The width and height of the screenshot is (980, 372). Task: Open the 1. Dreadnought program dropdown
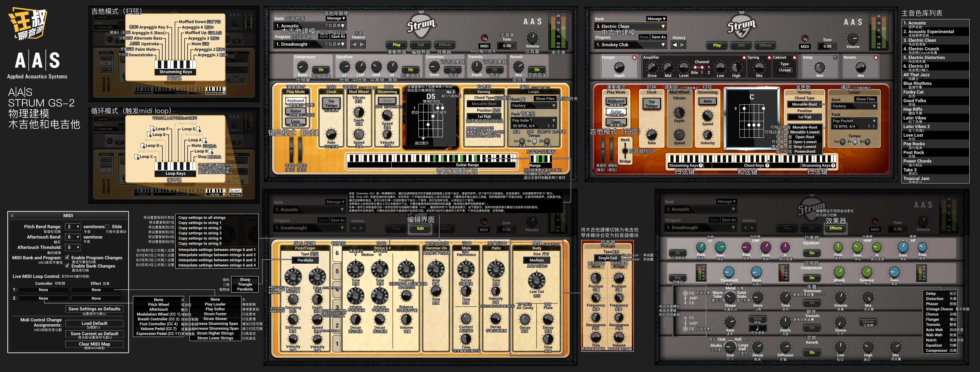click(x=310, y=44)
